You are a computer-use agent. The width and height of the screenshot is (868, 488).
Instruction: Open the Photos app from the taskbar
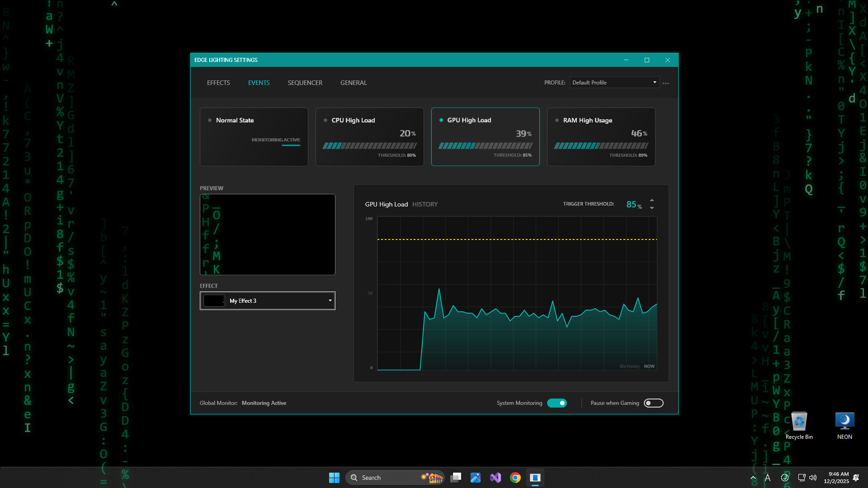[476, 478]
